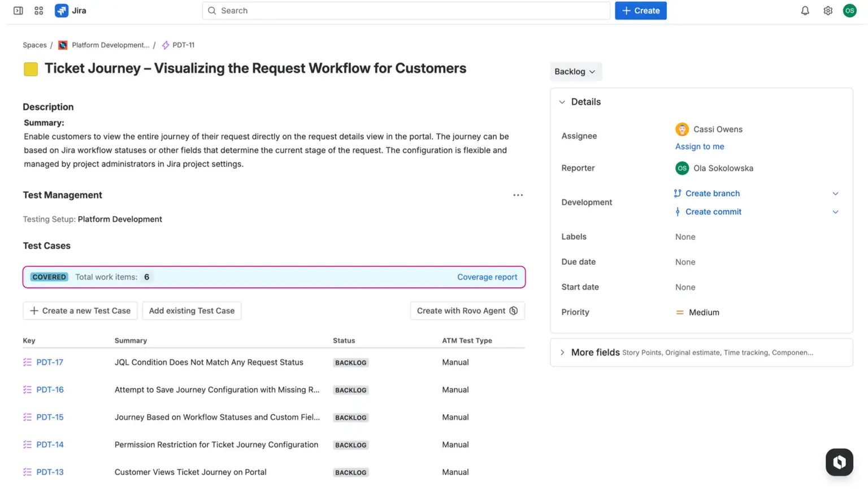This screenshot has width=868, height=491.
Task: Navigate to Spaces via the breadcrumb
Action: (x=34, y=45)
